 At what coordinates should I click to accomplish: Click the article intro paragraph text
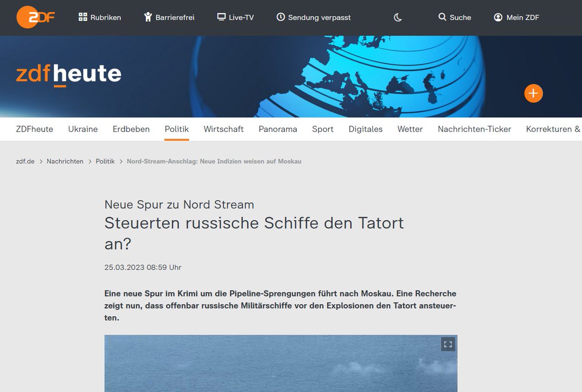point(280,306)
